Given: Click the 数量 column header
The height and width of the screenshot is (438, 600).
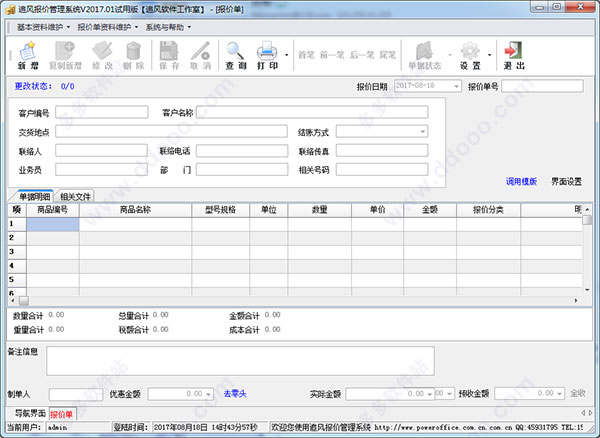Looking at the screenshot, I should [x=320, y=210].
